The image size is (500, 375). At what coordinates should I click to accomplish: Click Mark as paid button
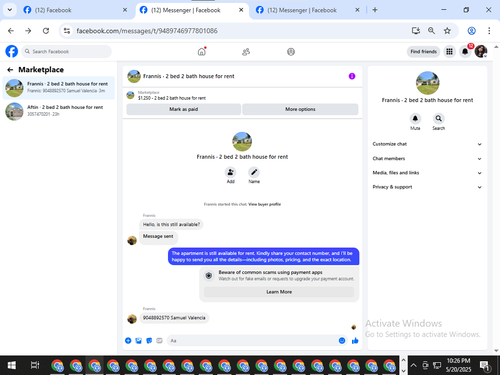184,109
